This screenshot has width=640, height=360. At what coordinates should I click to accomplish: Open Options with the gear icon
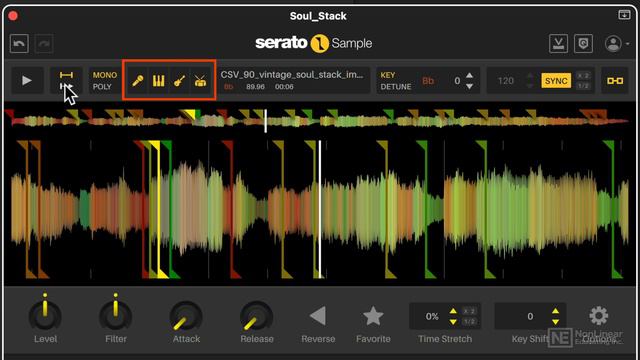pos(598,315)
